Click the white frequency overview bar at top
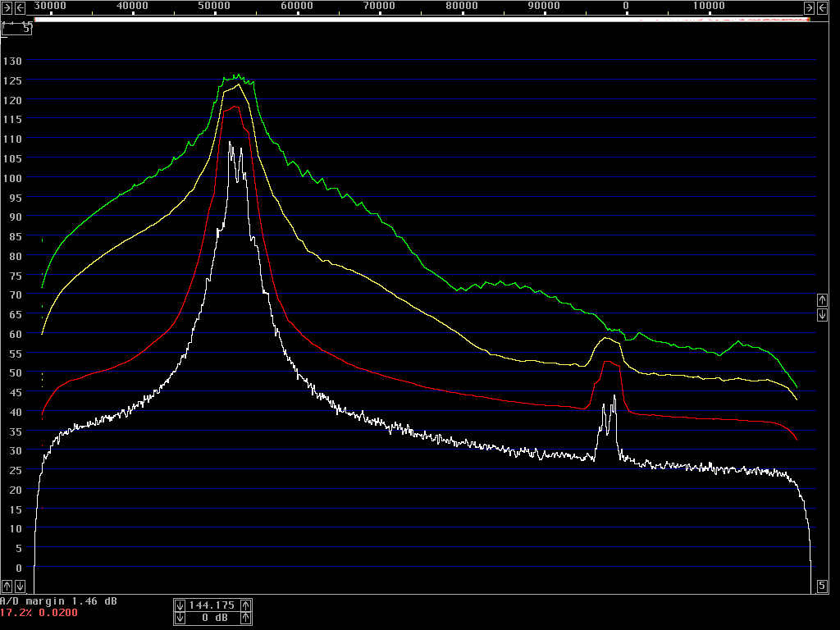Image resolution: width=840 pixels, height=630 pixels. coord(422,20)
